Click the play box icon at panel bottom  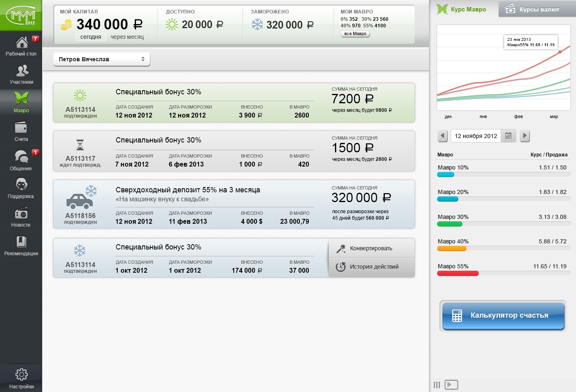point(451,385)
